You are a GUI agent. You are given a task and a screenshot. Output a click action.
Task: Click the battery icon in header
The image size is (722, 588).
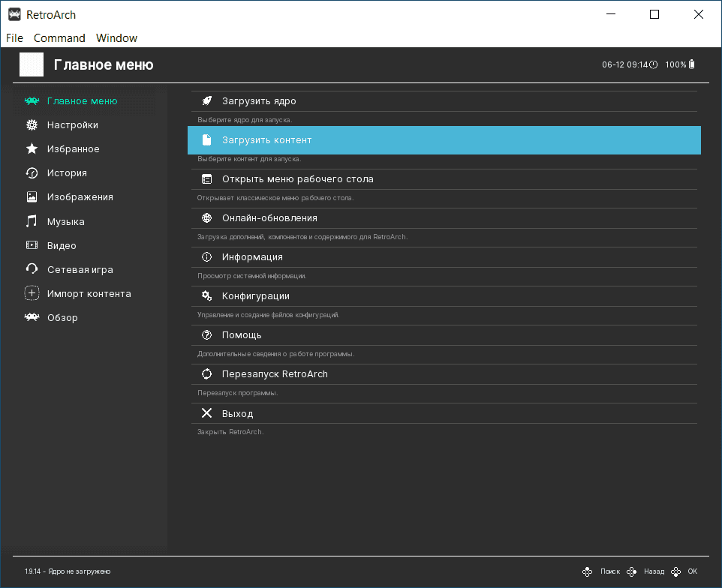click(x=692, y=64)
